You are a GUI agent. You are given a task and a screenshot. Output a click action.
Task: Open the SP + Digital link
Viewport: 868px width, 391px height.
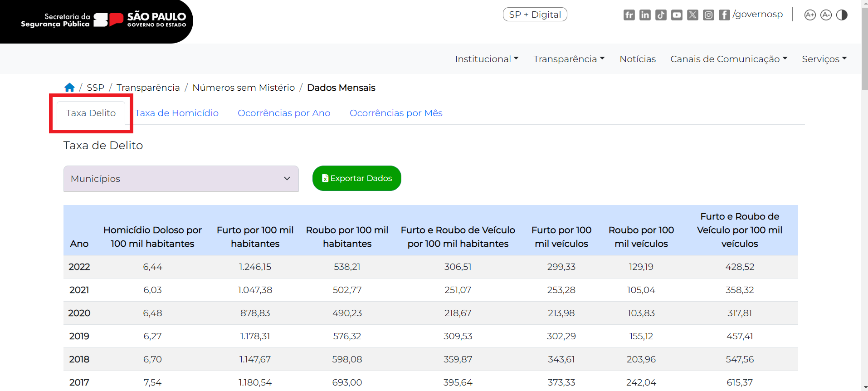pyautogui.click(x=535, y=15)
